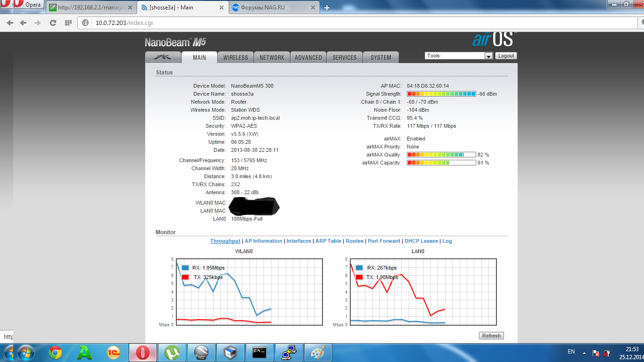Open the 1C application on taskbar

(113, 353)
